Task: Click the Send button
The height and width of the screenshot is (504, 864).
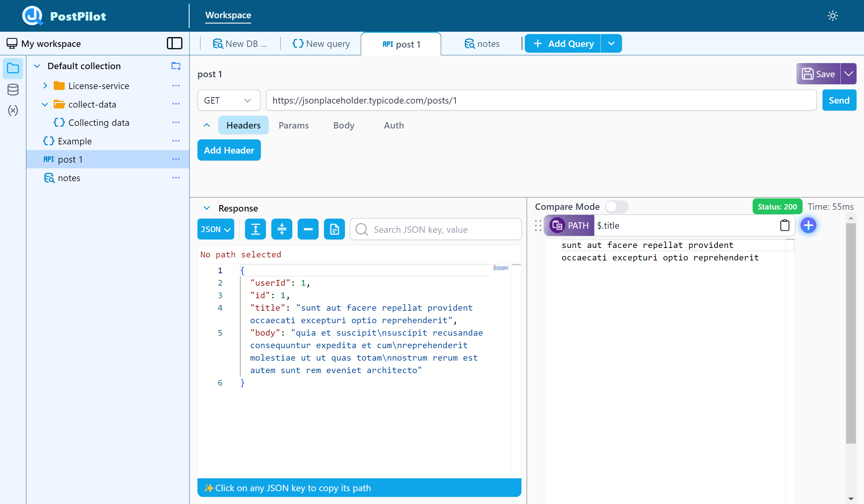Action: (839, 101)
